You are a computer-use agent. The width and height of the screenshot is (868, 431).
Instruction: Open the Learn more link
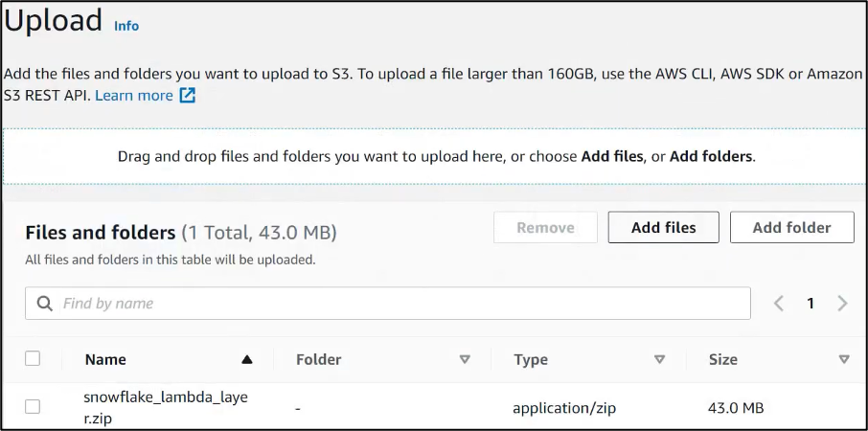click(x=134, y=96)
